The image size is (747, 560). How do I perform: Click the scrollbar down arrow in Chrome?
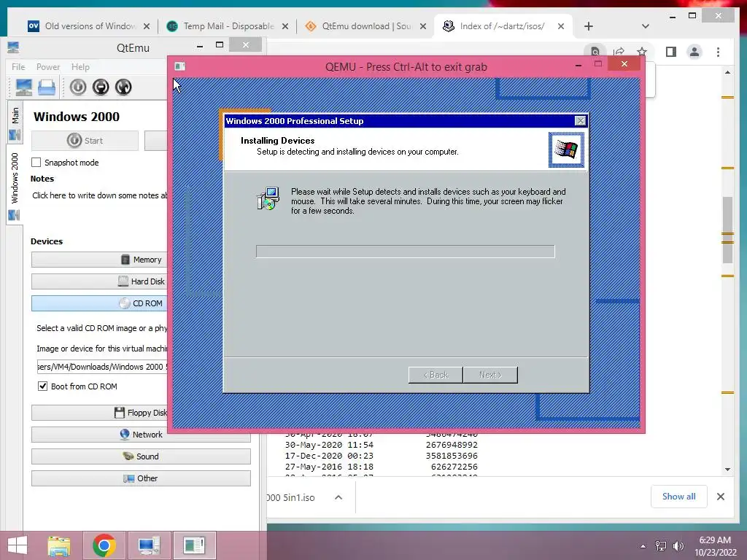click(x=727, y=469)
